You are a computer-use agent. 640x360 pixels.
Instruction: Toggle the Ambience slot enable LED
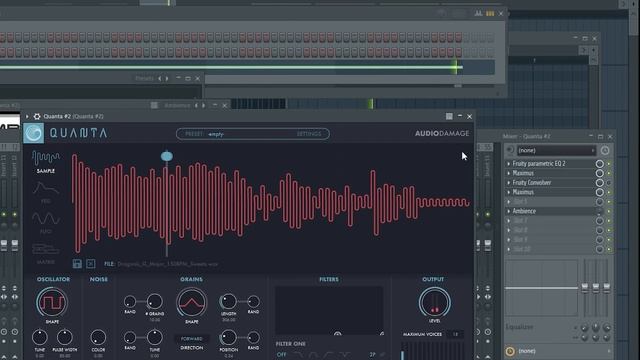click(x=609, y=211)
